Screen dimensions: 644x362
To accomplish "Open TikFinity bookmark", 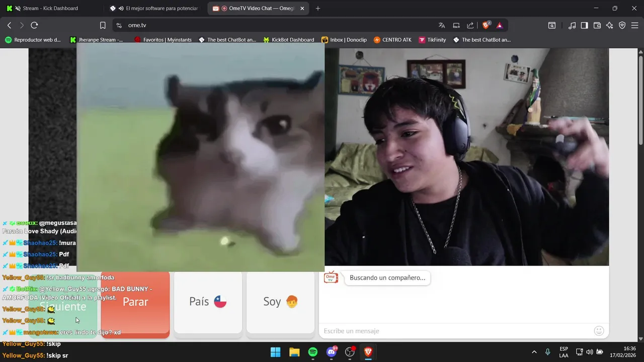I will tap(432, 40).
